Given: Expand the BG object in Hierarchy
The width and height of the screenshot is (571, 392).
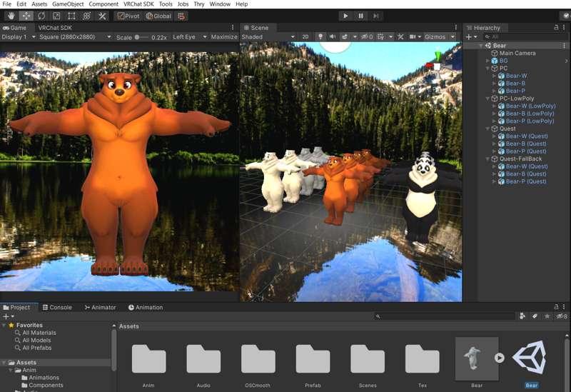Looking at the screenshot, I should [488, 61].
